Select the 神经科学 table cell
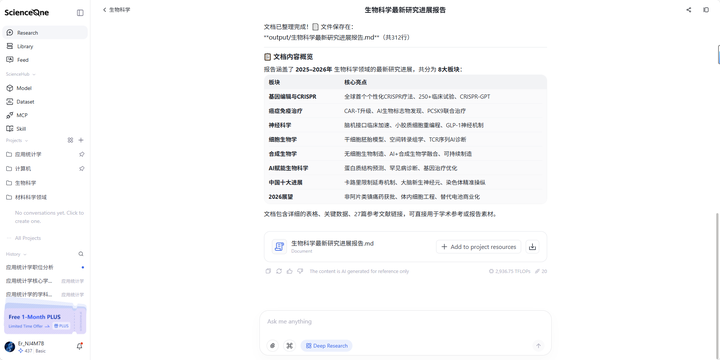Viewport: 720px width, 360px height. (280, 125)
